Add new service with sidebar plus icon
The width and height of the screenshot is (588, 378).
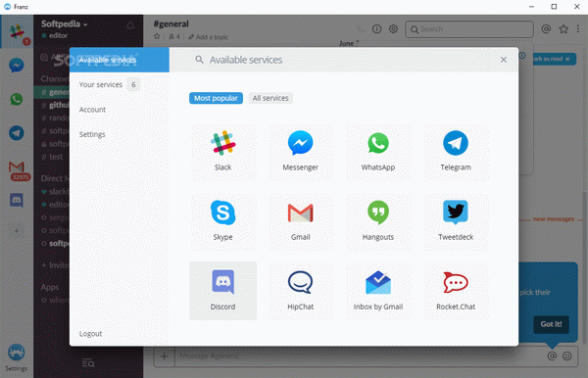coord(17,231)
